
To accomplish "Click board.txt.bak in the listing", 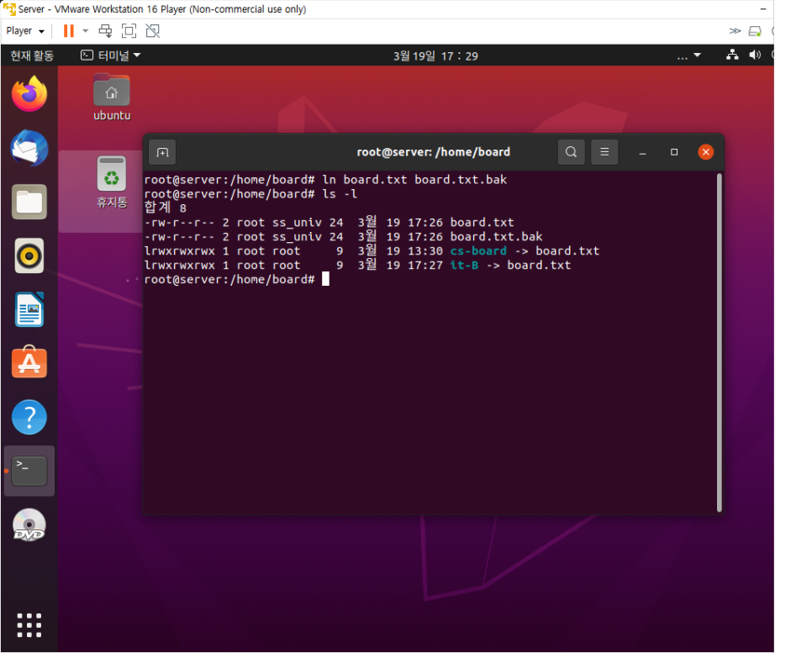I will point(496,237).
